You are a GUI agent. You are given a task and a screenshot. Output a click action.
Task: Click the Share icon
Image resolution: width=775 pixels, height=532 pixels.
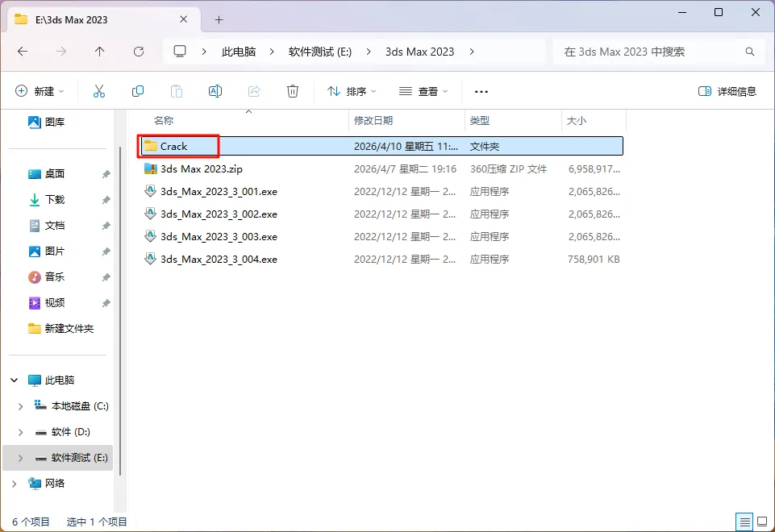(254, 91)
